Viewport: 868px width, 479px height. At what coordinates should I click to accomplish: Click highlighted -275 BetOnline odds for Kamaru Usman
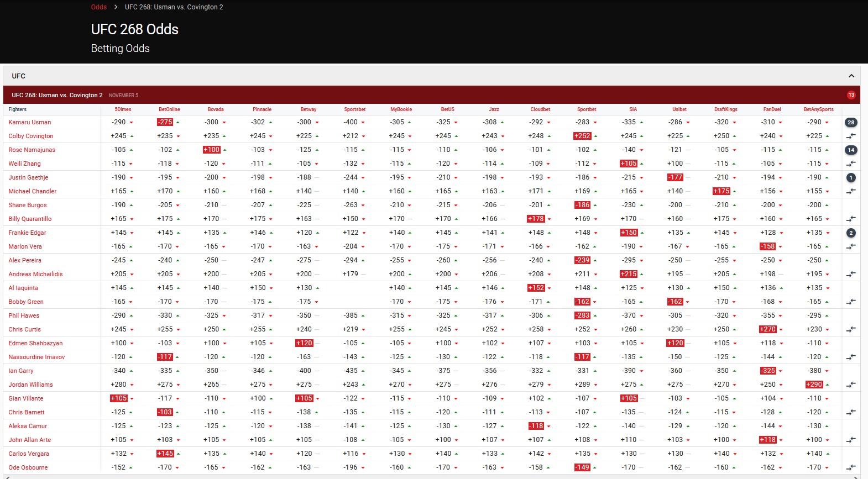click(x=165, y=122)
